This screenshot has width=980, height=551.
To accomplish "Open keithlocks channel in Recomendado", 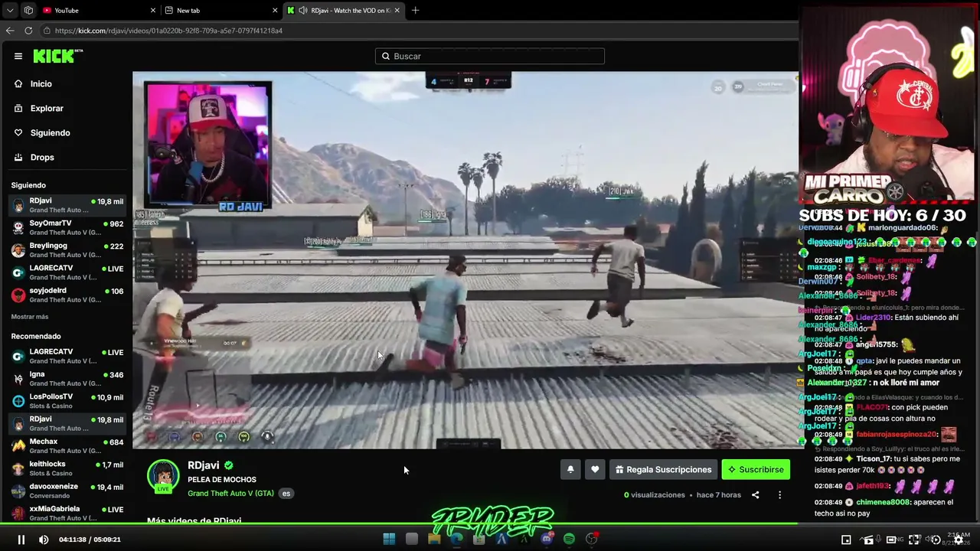I will [x=67, y=468].
